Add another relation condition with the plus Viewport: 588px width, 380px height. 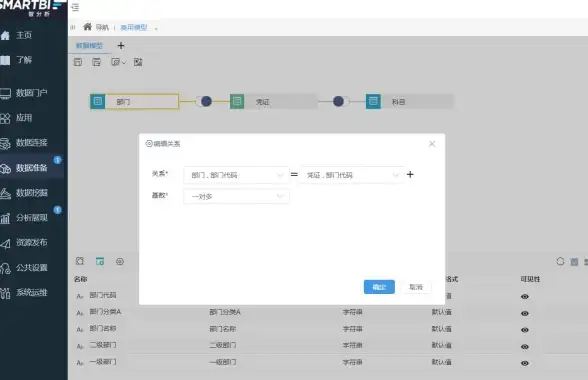pos(410,174)
